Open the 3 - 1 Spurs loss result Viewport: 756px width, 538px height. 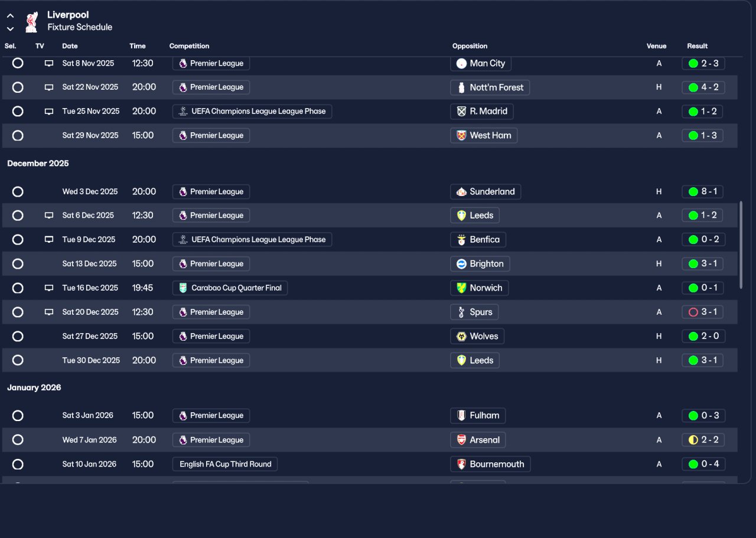703,312
